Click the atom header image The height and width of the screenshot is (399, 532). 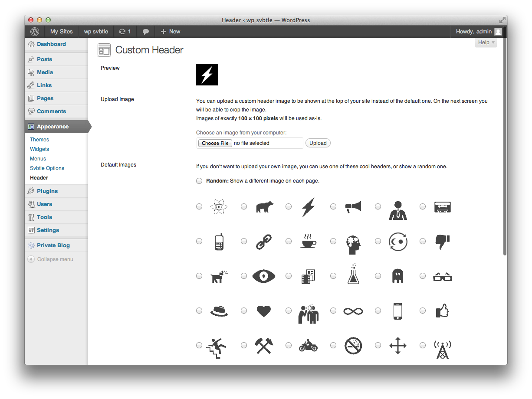point(219,207)
